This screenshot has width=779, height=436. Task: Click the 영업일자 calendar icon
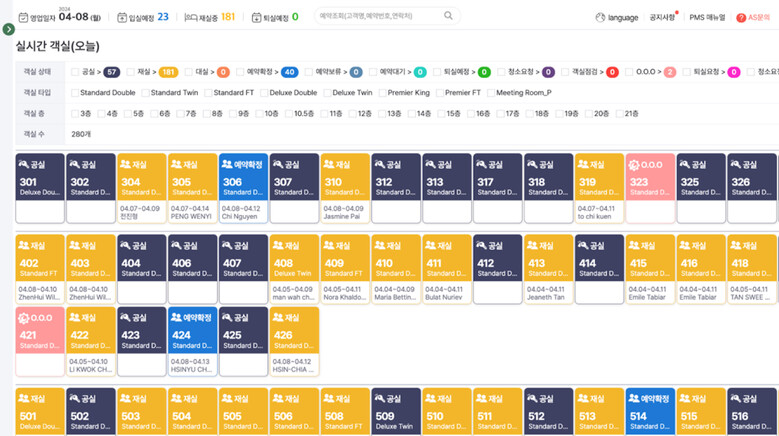[23, 17]
